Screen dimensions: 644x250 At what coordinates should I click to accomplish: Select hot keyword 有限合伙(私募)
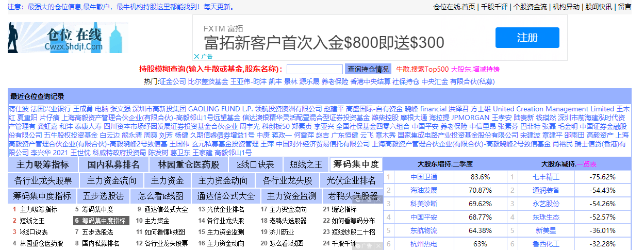[x=472, y=81]
